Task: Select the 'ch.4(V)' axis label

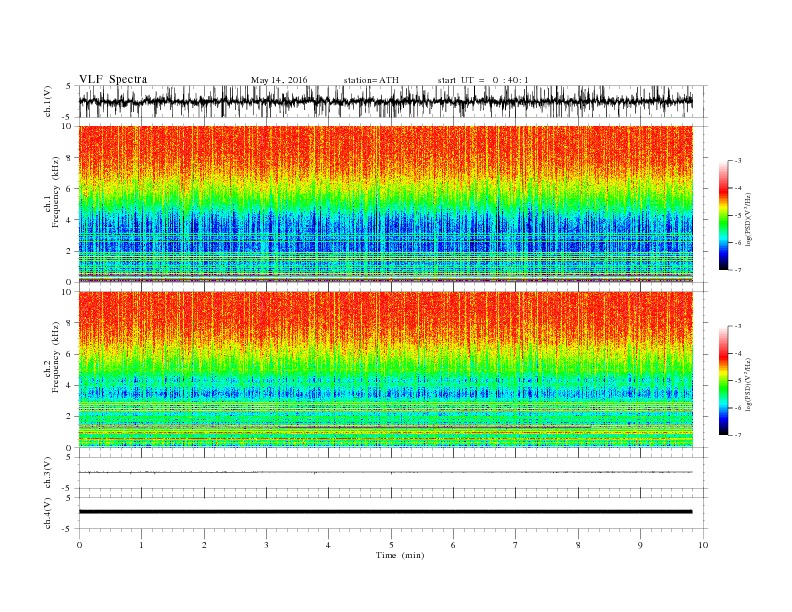Action: click(x=48, y=513)
